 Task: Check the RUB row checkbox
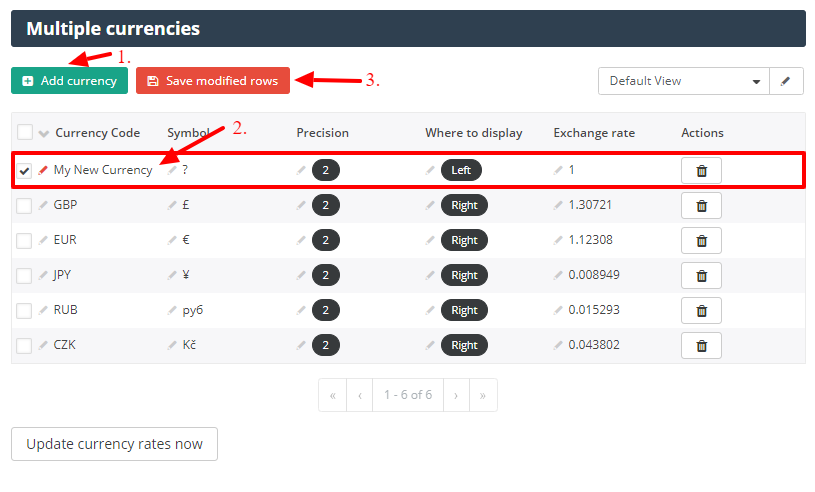pyautogui.click(x=24, y=311)
